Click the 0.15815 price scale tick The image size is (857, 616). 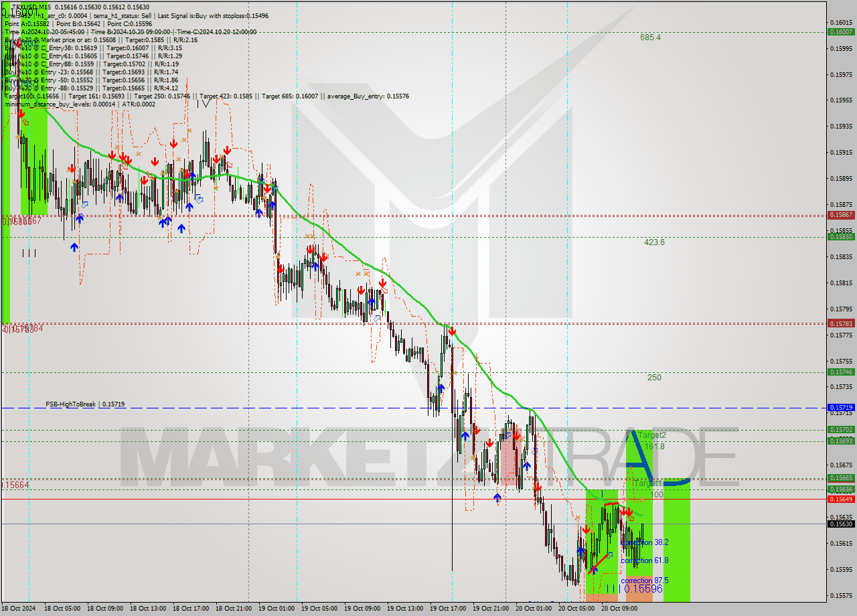click(841, 283)
